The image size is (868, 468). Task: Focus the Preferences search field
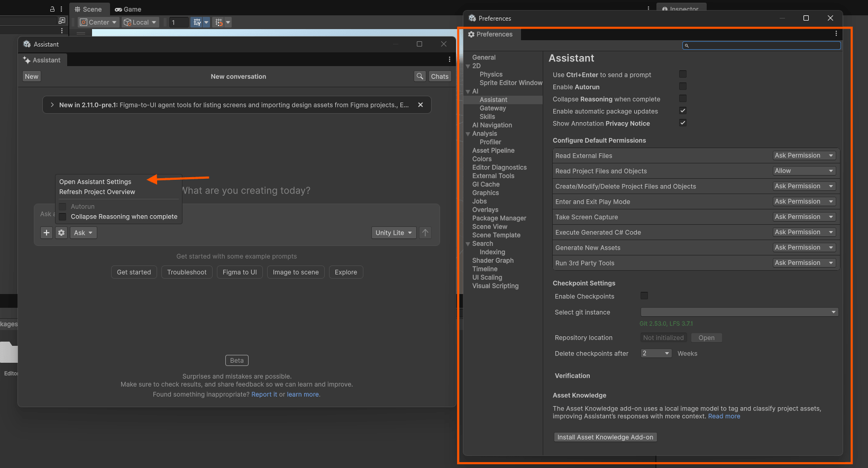pos(761,45)
